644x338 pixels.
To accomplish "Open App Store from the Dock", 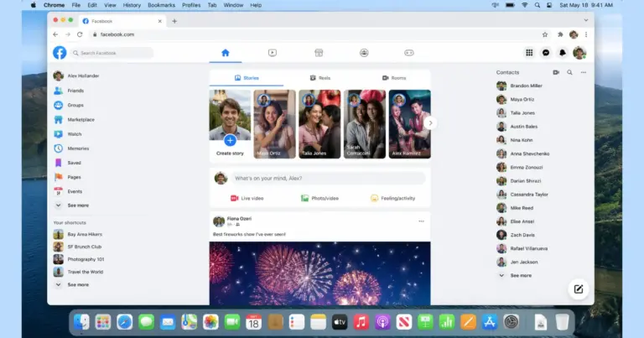I will 490,322.
